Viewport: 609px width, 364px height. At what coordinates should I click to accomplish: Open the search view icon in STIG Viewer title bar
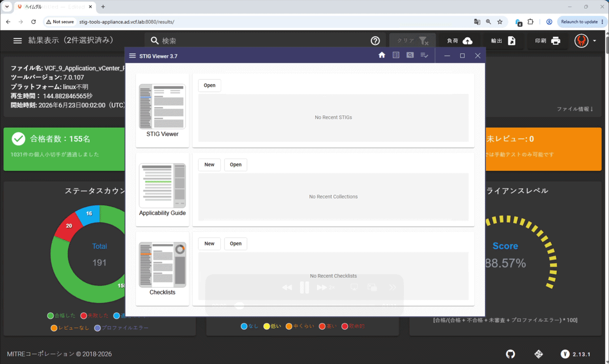(x=410, y=55)
